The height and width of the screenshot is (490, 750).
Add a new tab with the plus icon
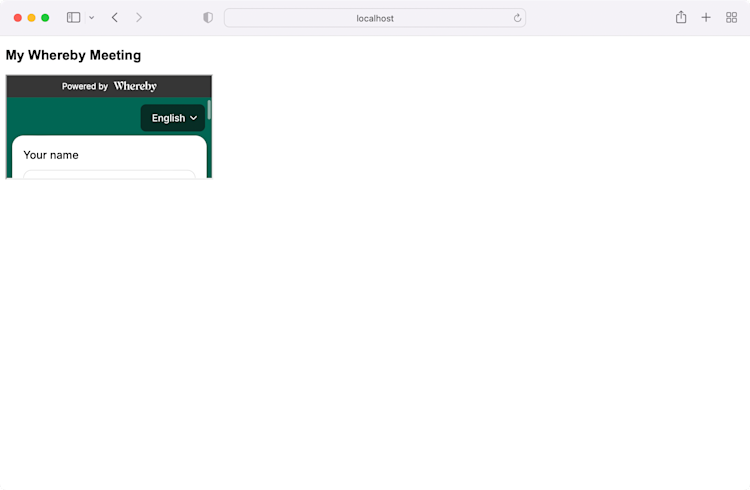click(x=706, y=18)
